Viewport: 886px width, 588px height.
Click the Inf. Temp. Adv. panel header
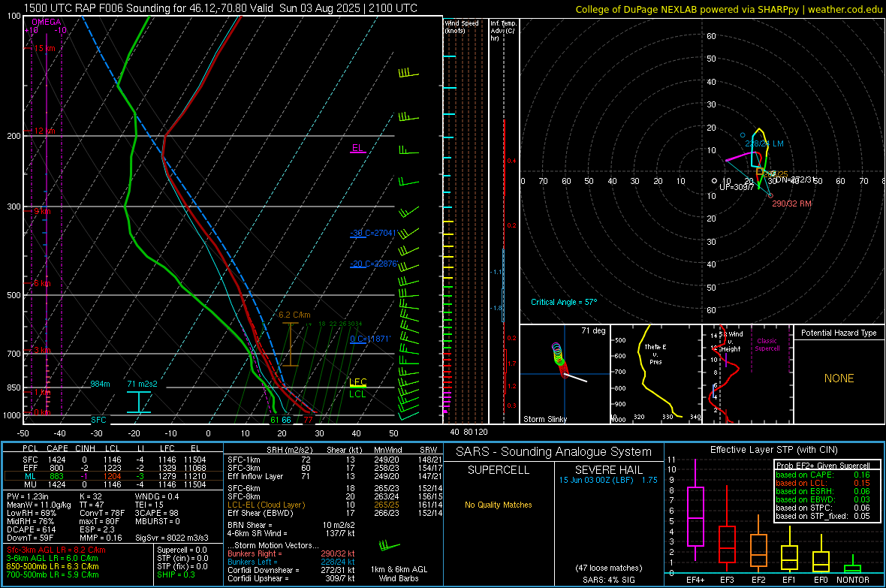point(503,31)
